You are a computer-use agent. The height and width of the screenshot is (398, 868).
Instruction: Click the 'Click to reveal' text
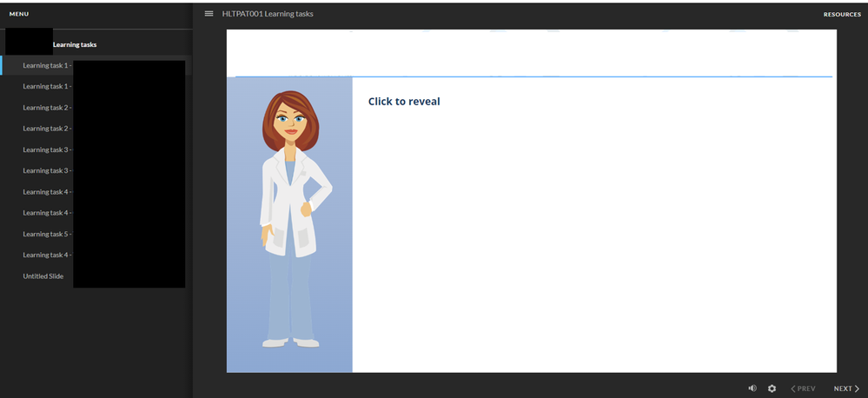pos(404,102)
